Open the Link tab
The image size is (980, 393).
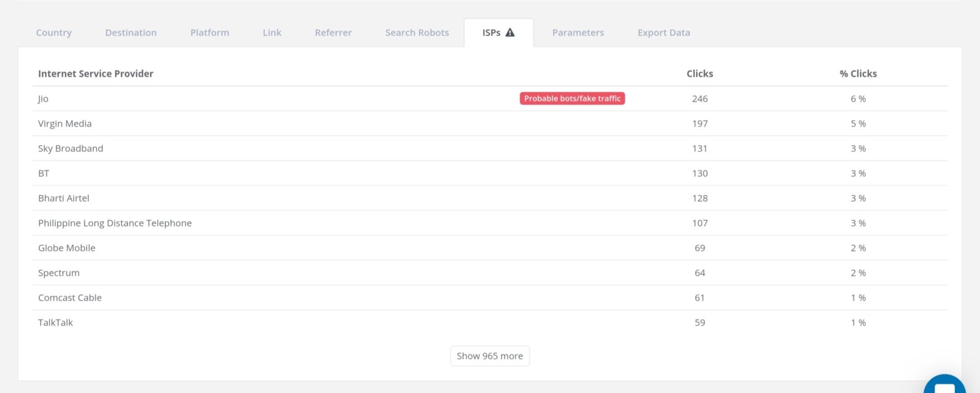[272, 33]
